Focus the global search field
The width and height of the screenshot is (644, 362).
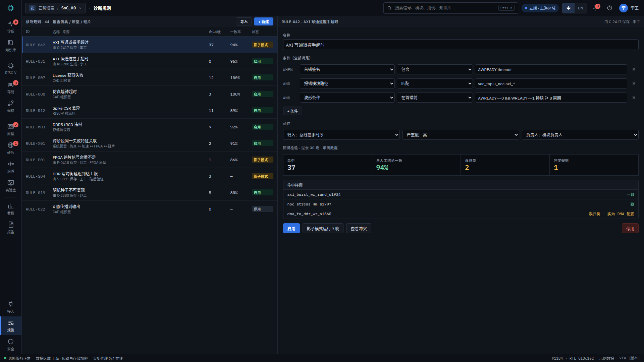pyautogui.click(x=451, y=8)
